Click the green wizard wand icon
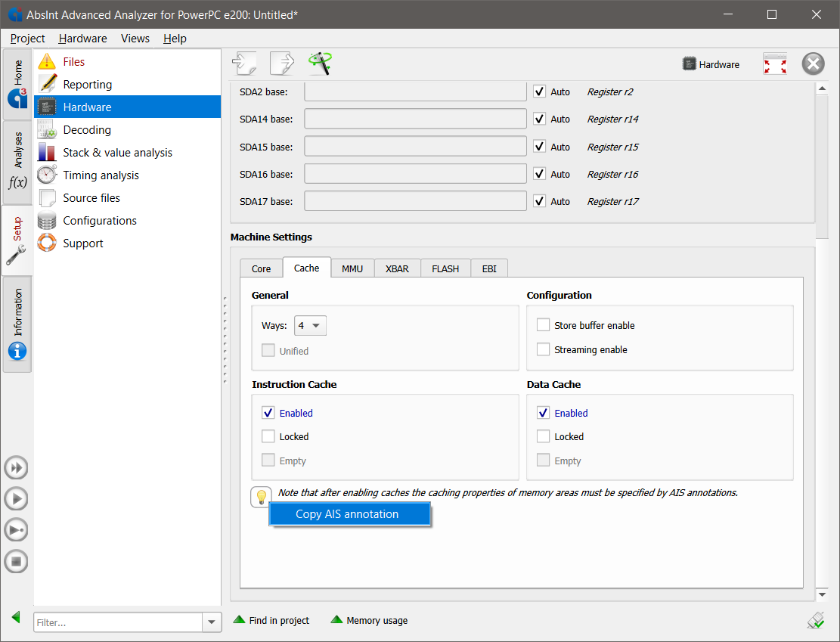This screenshot has height=642, width=840. 321,64
